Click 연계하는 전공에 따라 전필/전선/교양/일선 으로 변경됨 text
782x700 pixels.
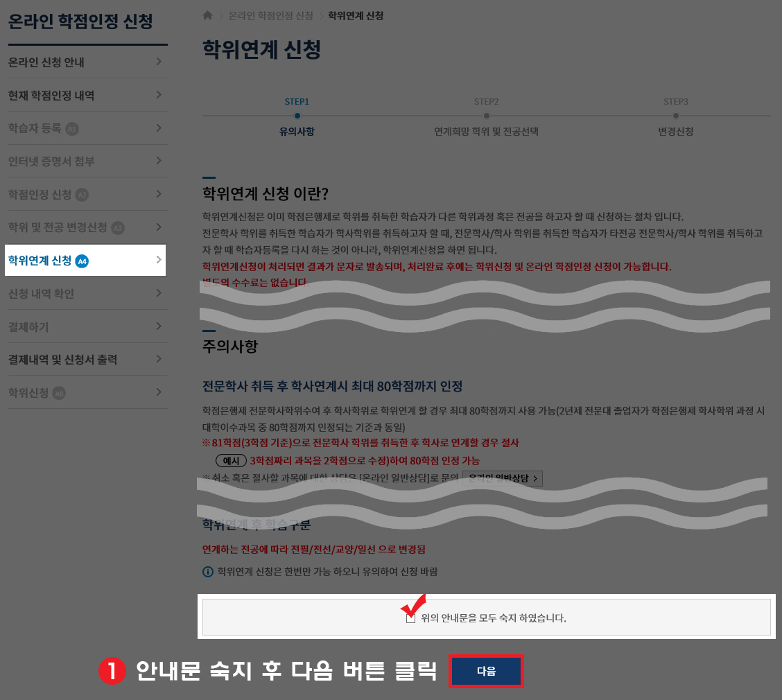point(313,550)
